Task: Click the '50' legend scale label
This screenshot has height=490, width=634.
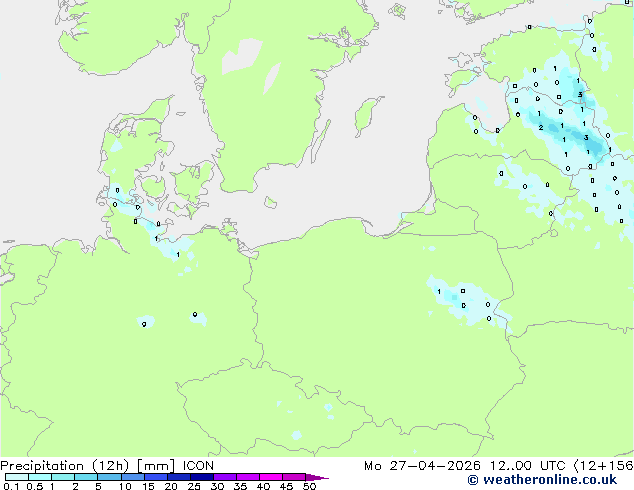Action: (x=309, y=486)
